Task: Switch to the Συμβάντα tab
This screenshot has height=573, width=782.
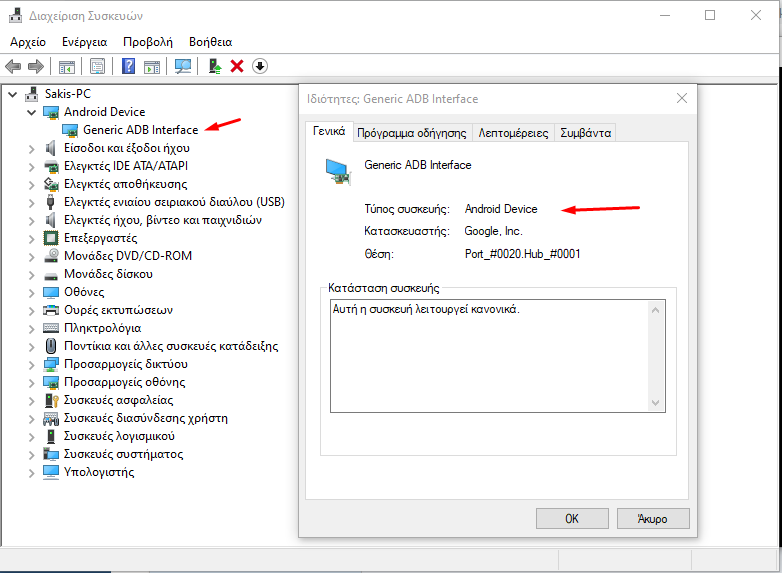Action: [x=586, y=132]
